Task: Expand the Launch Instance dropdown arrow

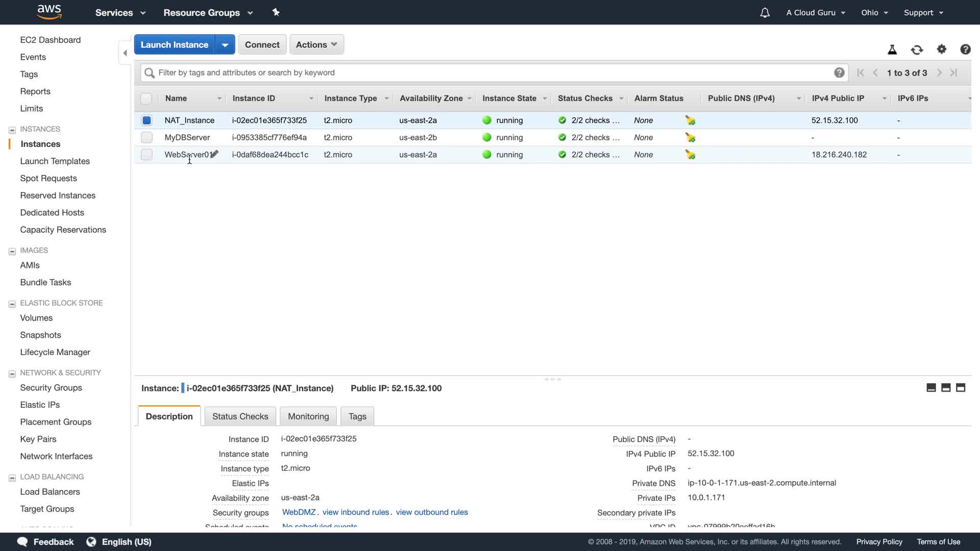Action: [x=225, y=44]
